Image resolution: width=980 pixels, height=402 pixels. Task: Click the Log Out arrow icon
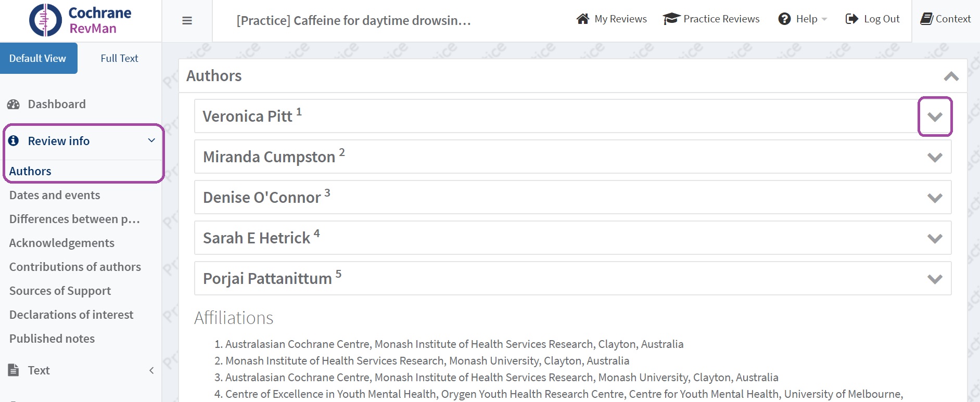(x=852, y=19)
